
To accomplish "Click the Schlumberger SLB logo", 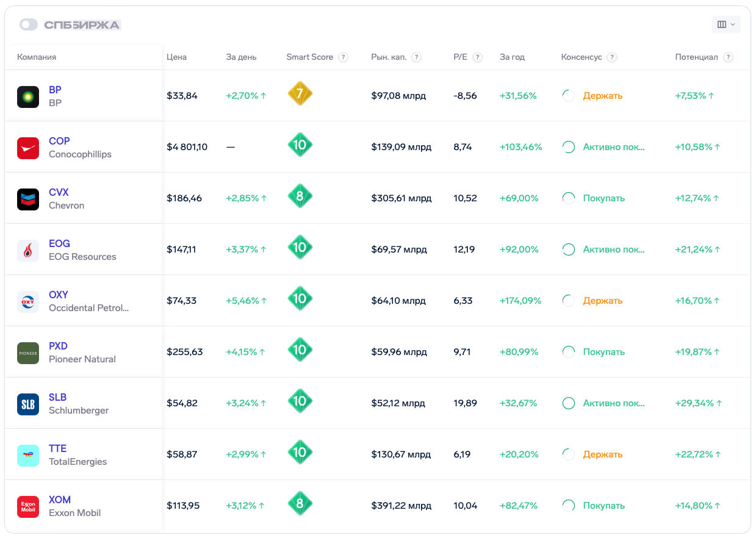I will tap(28, 404).
